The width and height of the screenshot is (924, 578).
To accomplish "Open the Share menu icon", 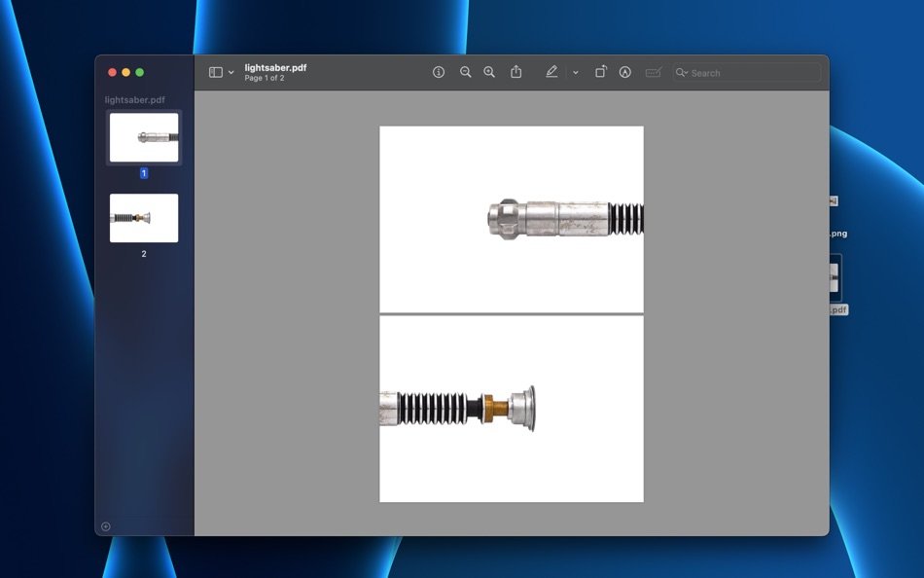I will [516, 71].
